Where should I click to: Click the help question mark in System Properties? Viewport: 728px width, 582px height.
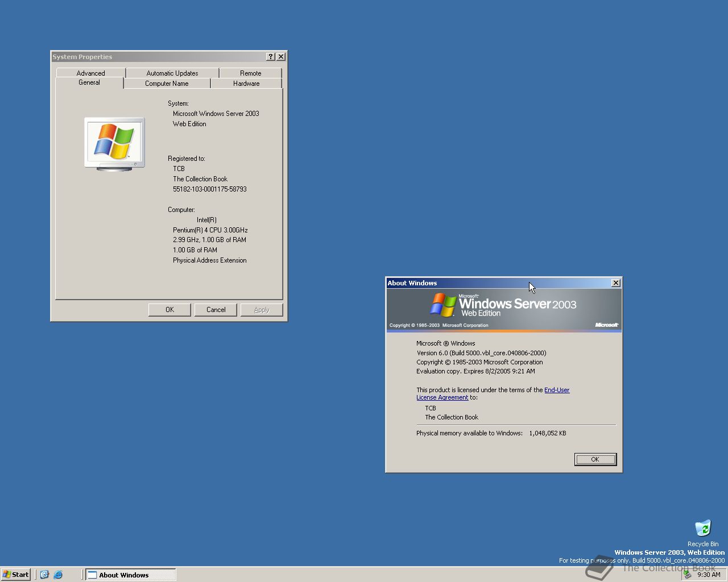(271, 57)
